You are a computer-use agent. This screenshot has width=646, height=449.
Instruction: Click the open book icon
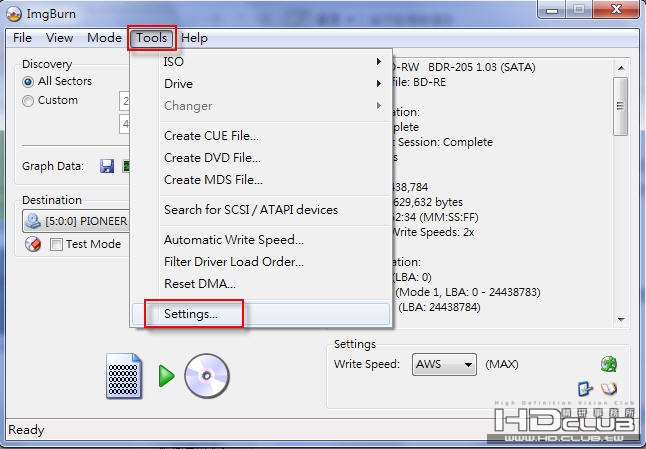609,388
